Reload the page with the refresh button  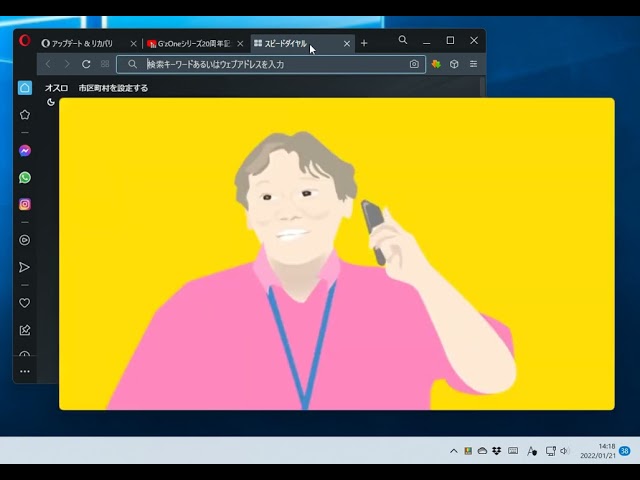[x=86, y=64]
